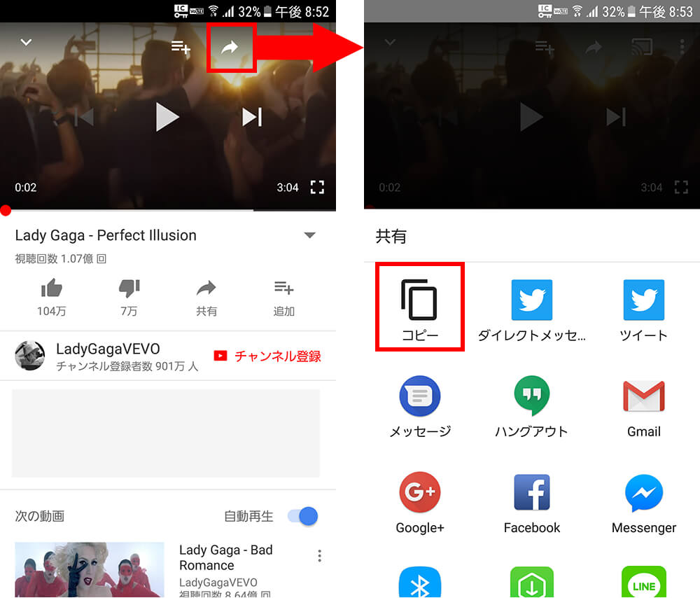Share via ハングアウト
The image size is (700, 598).
tap(532, 407)
